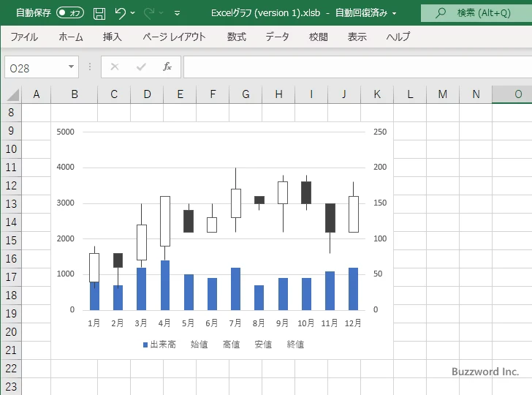Select column D header
This screenshot has width=532, height=395.
(x=147, y=94)
